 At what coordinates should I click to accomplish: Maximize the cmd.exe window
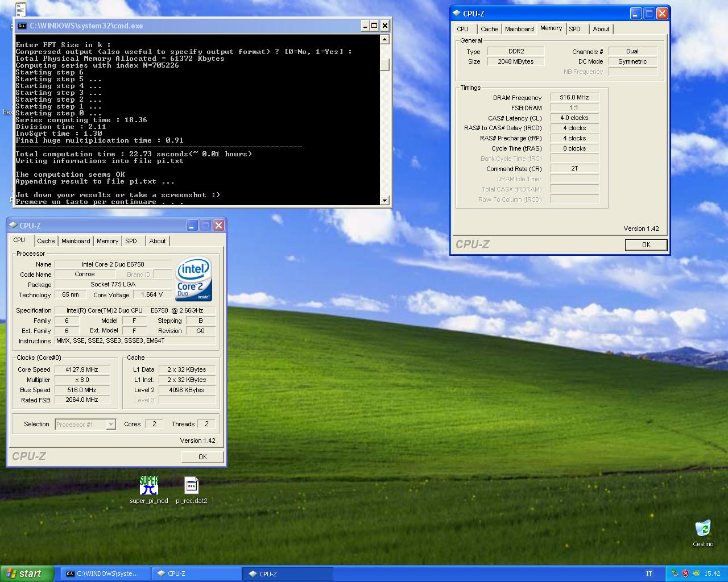tap(374, 26)
